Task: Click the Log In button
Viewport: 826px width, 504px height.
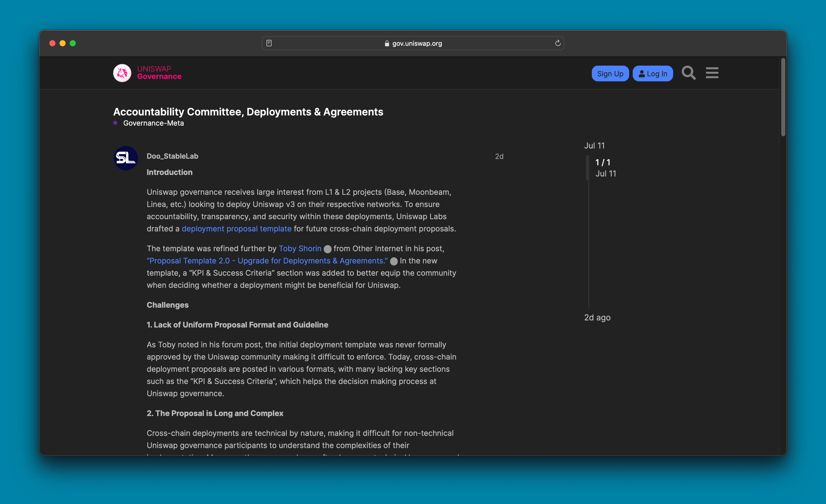Action: (653, 73)
